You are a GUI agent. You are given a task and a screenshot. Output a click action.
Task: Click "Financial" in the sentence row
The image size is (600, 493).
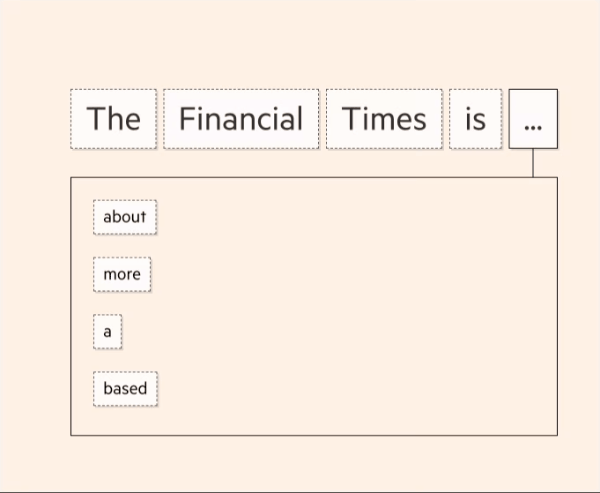(x=241, y=119)
